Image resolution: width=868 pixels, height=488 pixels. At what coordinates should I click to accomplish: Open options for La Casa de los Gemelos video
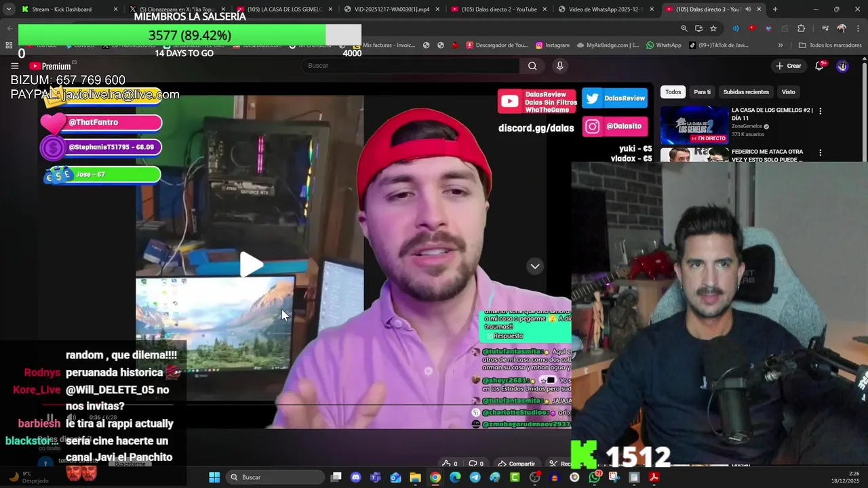point(820,110)
